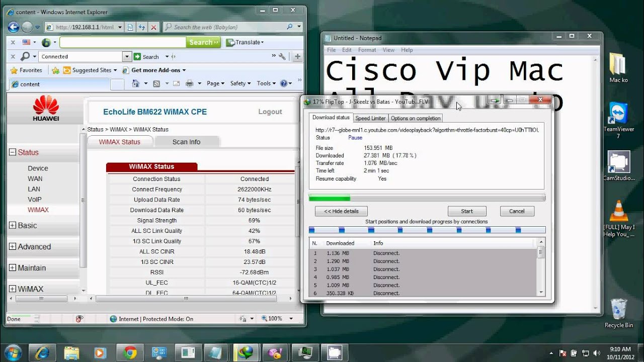Open Get more Add-ons dropdown
Viewport: 644px width, 362px height.
(x=154, y=70)
